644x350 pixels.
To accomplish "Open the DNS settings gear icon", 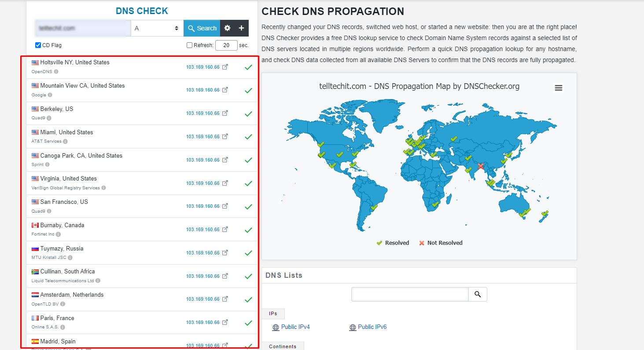I will tap(227, 28).
